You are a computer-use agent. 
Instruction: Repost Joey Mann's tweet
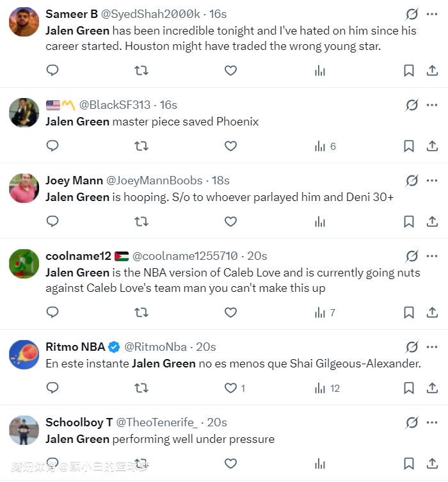(141, 221)
